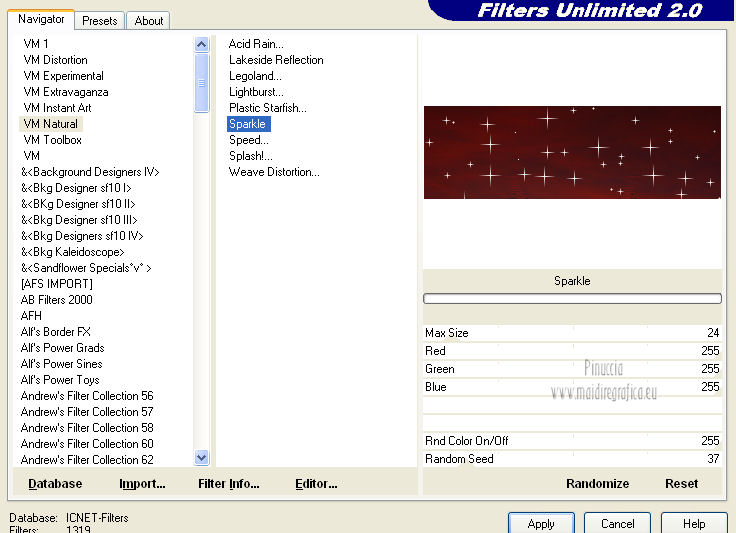Adjust the Green value slider
The image size is (736, 533).
pyautogui.click(x=572, y=369)
